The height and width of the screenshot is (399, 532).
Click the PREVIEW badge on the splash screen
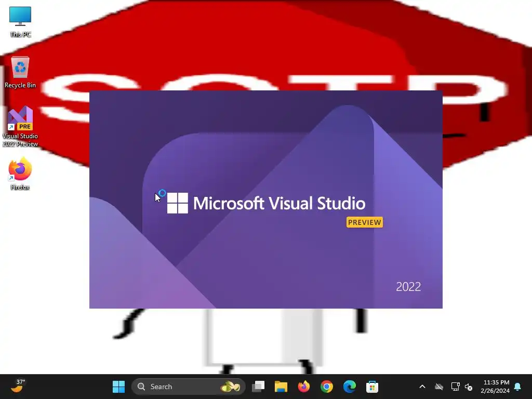coord(365,222)
